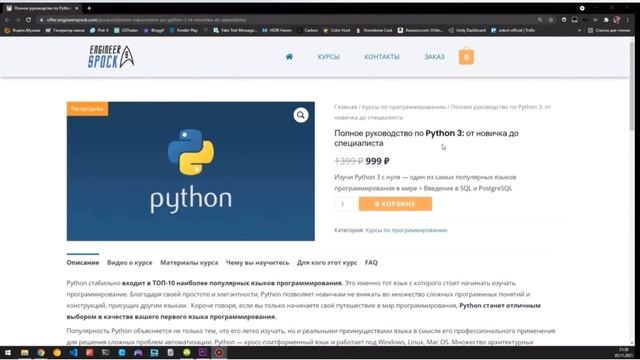Click the home icon in site navigation
Viewport: 640px width, 360px height.
tap(289, 57)
